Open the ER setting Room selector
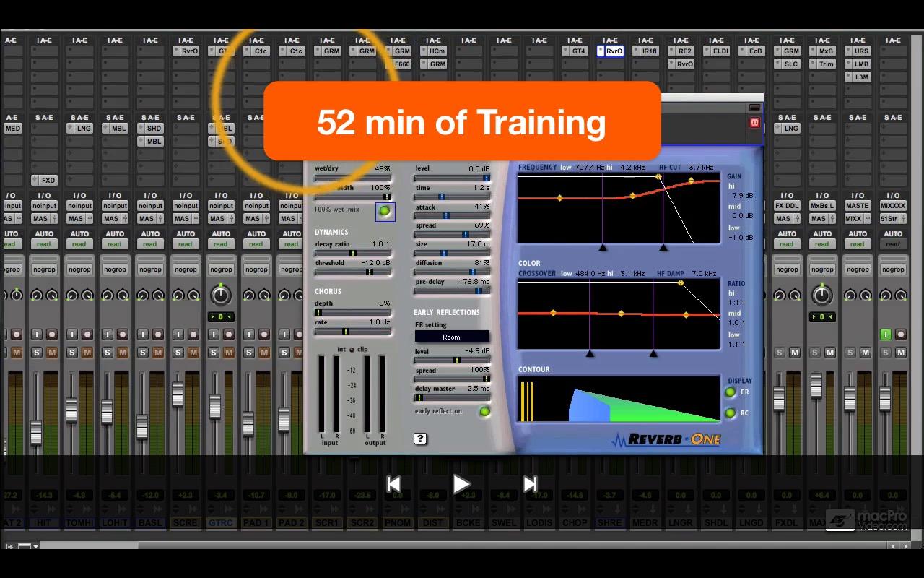Viewport: 924px width, 578px height. [x=452, y=337]
